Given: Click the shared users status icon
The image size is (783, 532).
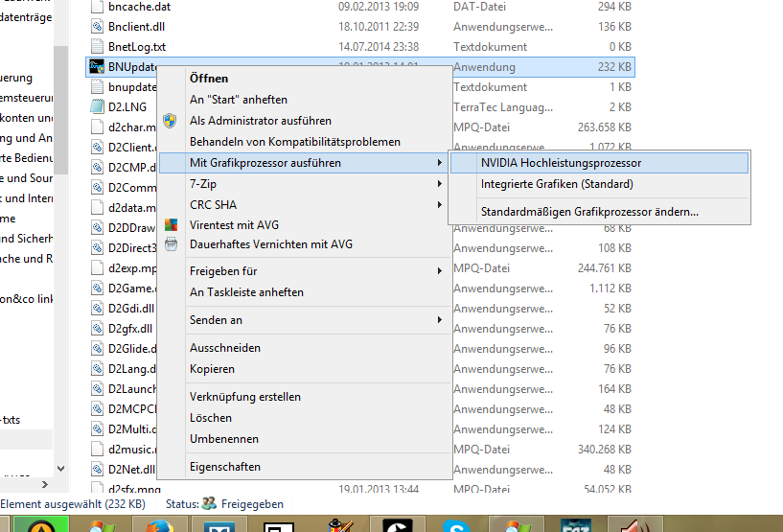Looking at the screenshot, I should [x=209, y=503].
